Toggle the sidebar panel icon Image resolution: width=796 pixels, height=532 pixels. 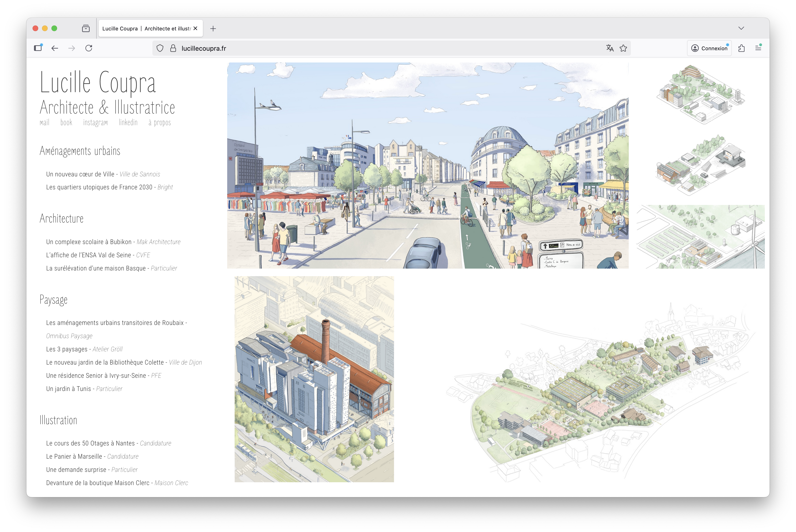point(38,48)
